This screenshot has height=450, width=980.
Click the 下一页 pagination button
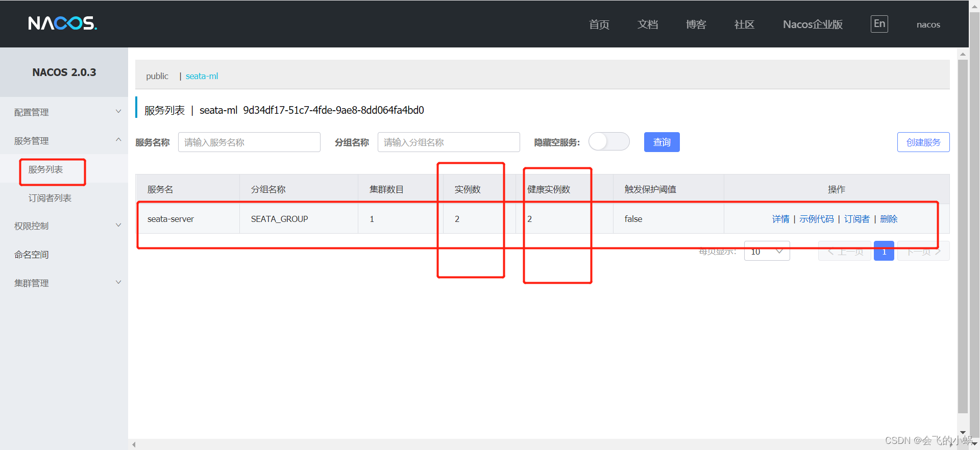click(923, 251)
